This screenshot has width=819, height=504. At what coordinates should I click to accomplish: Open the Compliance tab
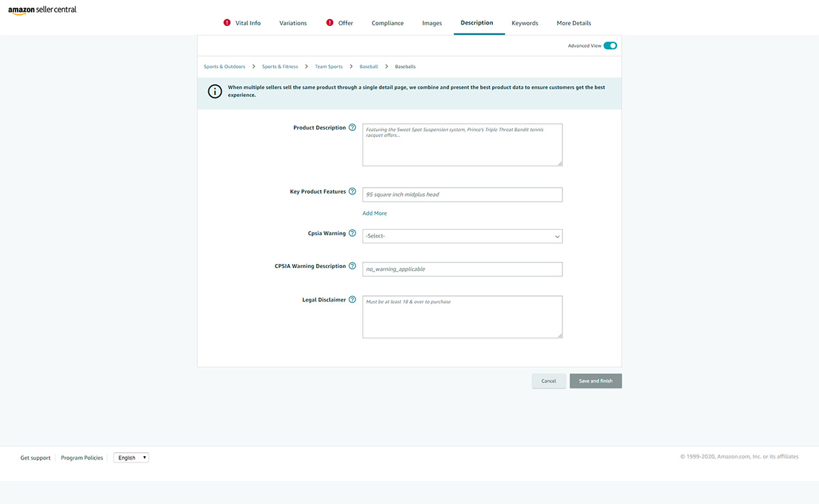tap(388, 23)
